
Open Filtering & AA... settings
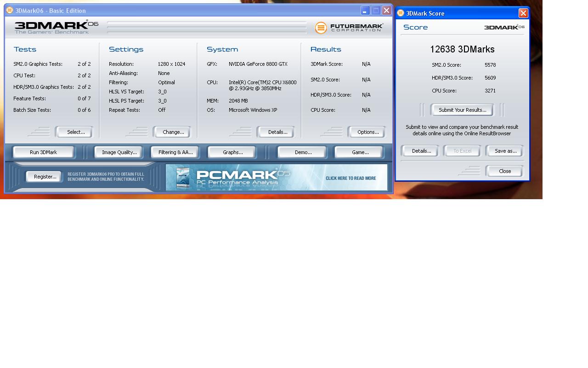click(x=175, y=152)
